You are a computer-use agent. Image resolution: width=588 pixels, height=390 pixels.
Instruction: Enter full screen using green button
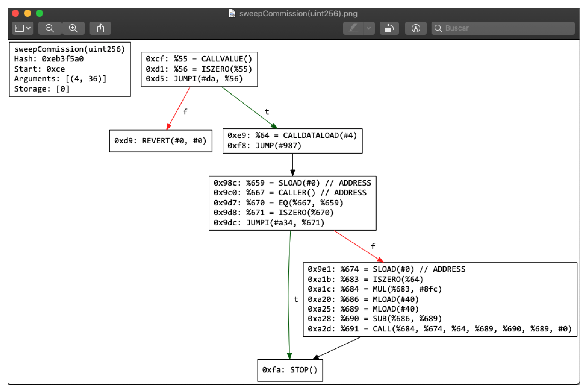point(40,13)
